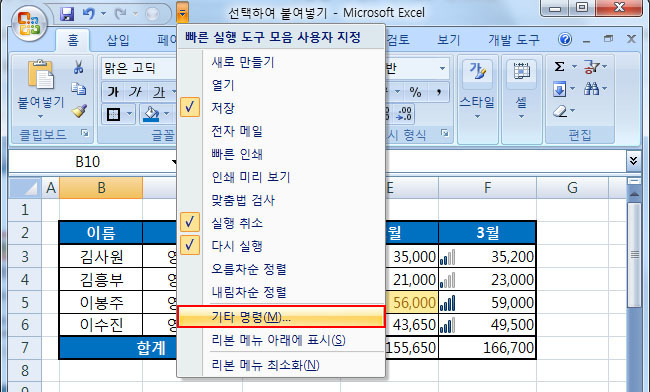Expand the formula bar chevron

[633, 160]
